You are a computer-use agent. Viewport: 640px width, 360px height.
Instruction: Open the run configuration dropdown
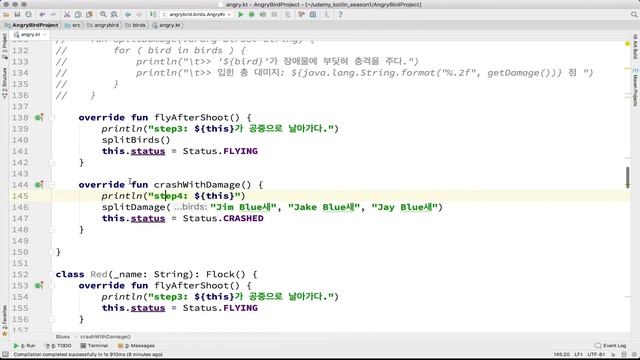[x=196, y=14]
